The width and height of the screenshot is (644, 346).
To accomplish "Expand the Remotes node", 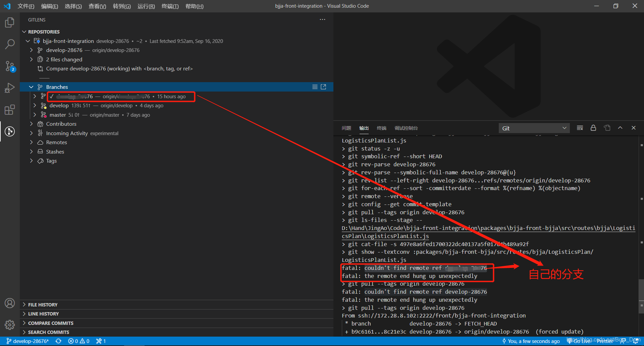I will 31,142.
